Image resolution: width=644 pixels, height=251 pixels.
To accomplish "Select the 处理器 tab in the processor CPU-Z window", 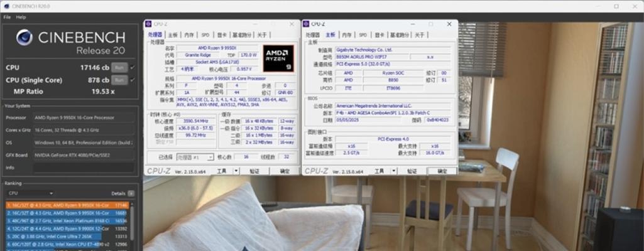I will coord(155,35).
